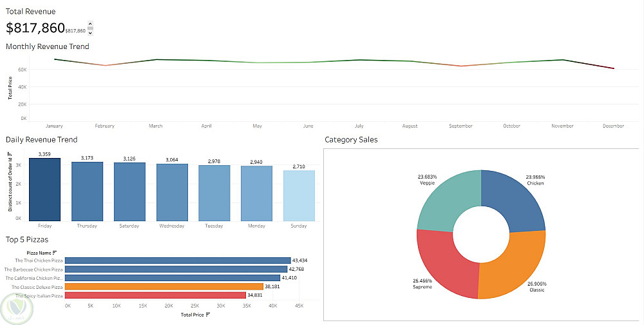
Task: Click the October label on the monthly axis
Action: click(x=512, y=126)
